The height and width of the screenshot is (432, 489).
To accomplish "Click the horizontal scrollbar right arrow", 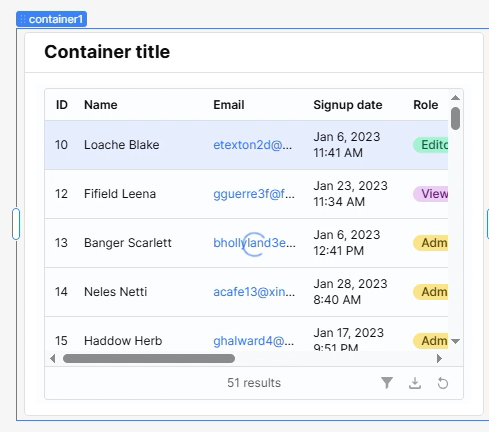I will [439, 359].
